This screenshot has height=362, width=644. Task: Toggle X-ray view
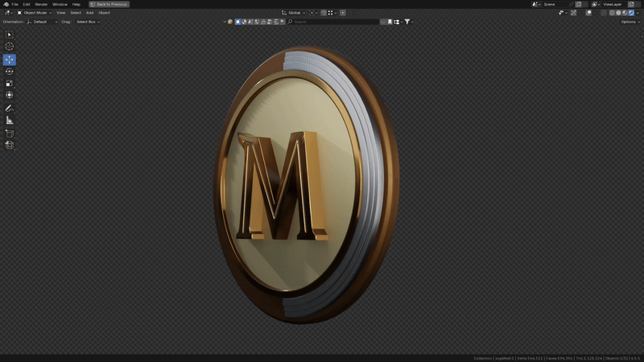[604, 13]
